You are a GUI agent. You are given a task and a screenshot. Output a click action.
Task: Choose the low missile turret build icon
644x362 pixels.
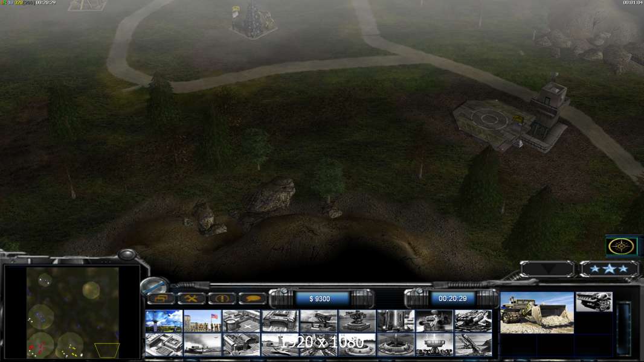point(318,321)
